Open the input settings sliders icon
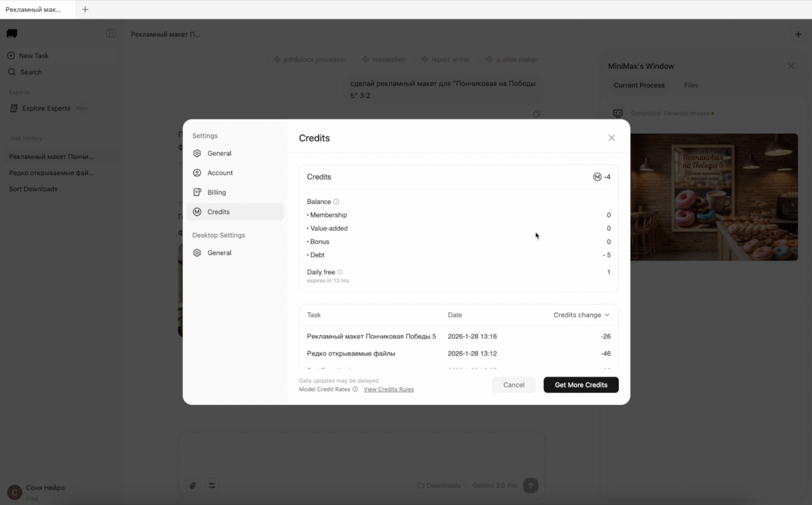This screenshot has height=505, width=812. [x=212, y=485]
